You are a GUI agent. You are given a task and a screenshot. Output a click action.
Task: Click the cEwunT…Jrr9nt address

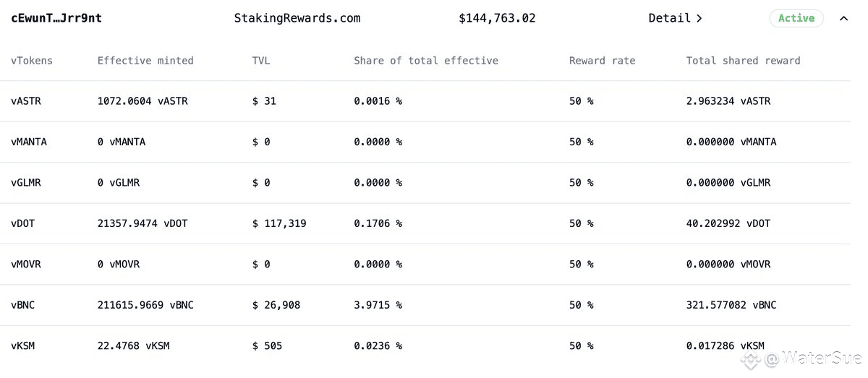pos(56,18)
